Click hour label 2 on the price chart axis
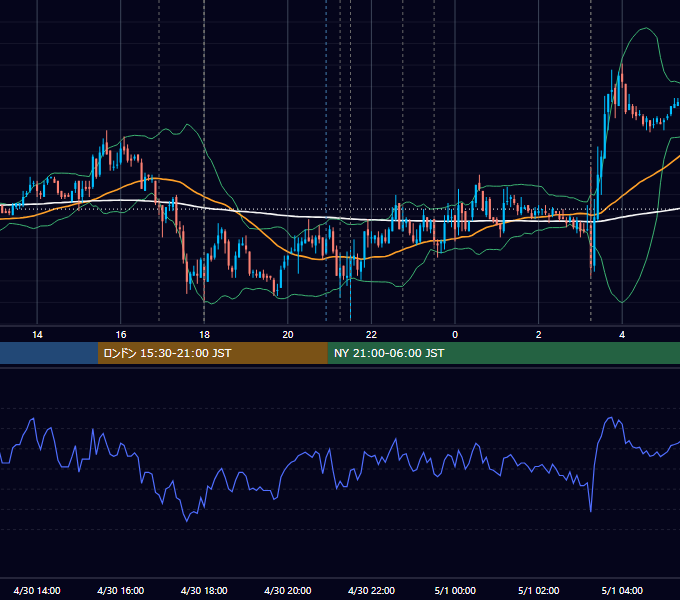 point(539,335)
